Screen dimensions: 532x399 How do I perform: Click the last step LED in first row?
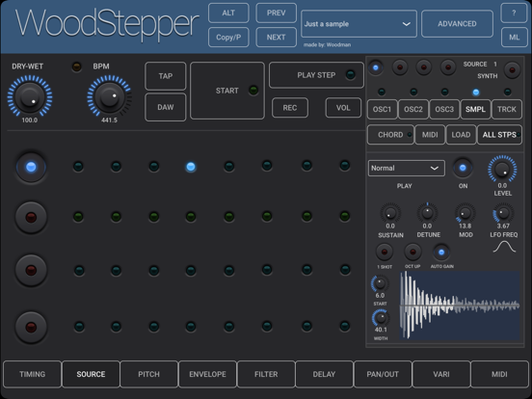(x=345, y=166)
